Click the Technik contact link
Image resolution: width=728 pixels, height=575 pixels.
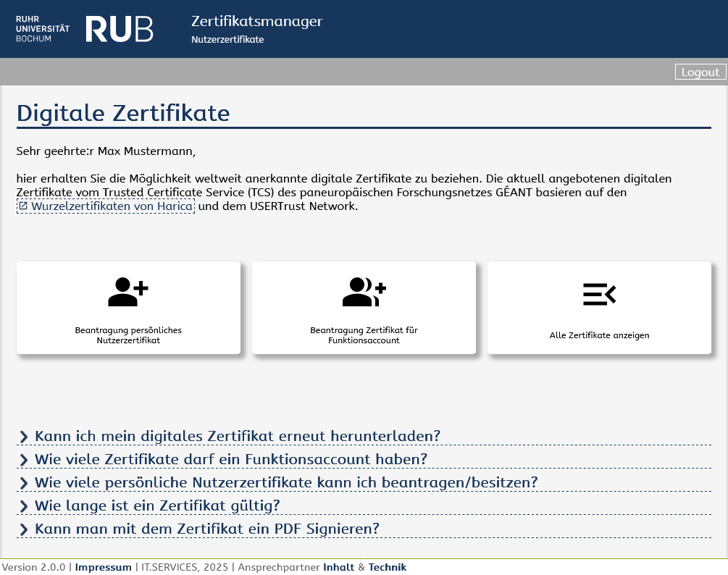click(388, 567)
